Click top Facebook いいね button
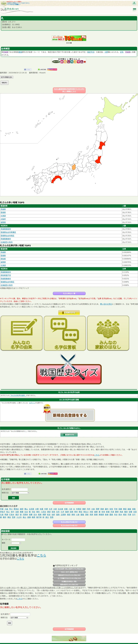138x644 pixels. (x=28, y=70)
